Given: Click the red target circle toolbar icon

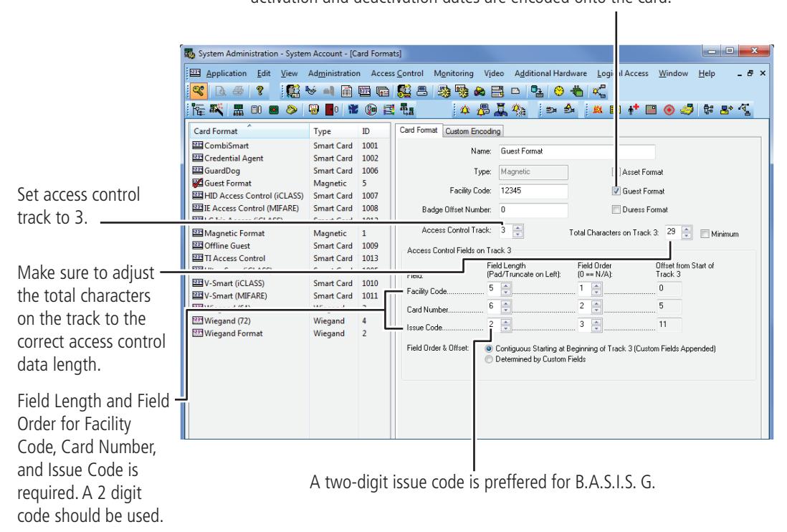Looking at the screenshot, I should tap(669, 110).
